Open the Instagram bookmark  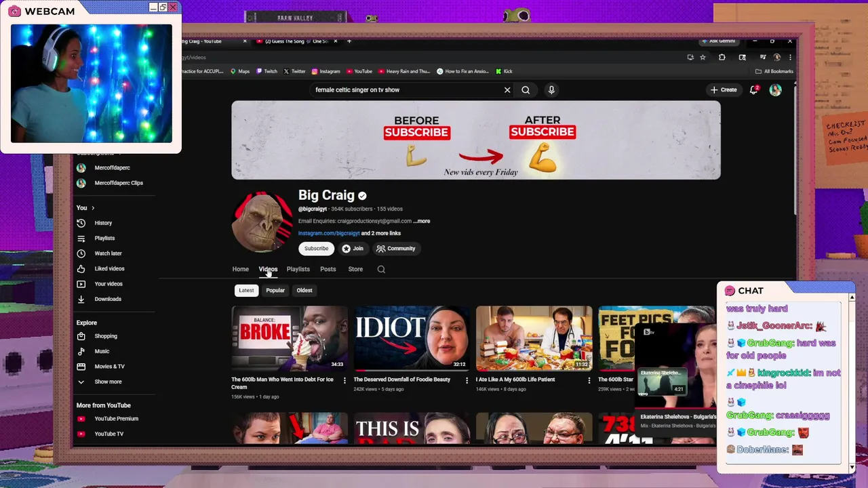coord(325,71)
